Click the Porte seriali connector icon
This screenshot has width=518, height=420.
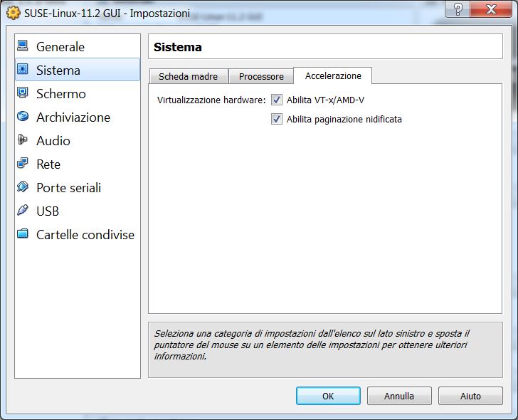[x=23, y=188]
